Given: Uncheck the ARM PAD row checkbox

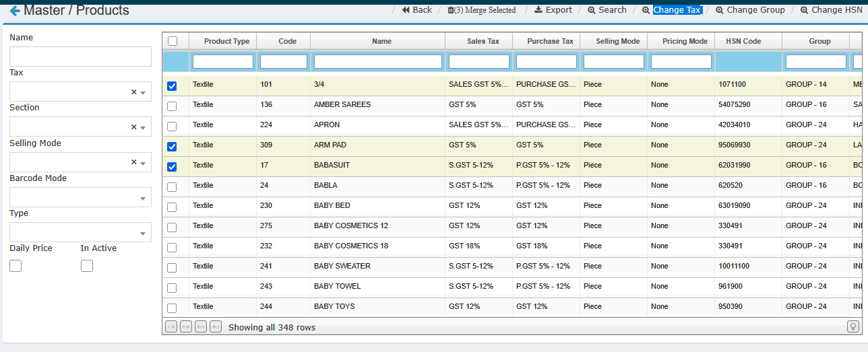Looking at the screenshot, I should click(172, 147).
